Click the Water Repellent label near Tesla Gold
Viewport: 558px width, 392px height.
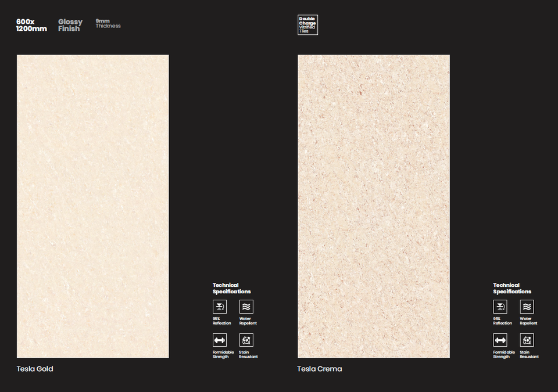pos(248,321)
